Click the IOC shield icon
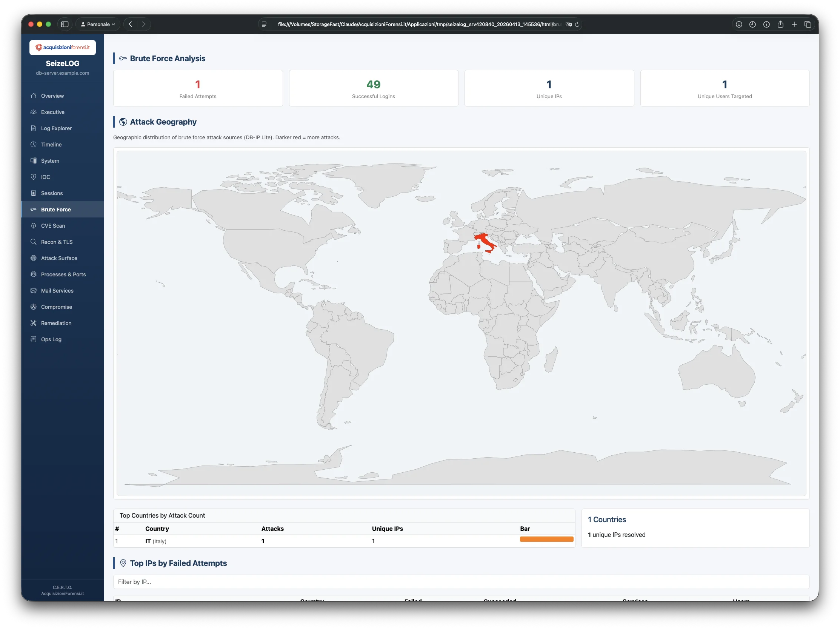This screenshot has width=840, height=629. (x=34, y=177)
